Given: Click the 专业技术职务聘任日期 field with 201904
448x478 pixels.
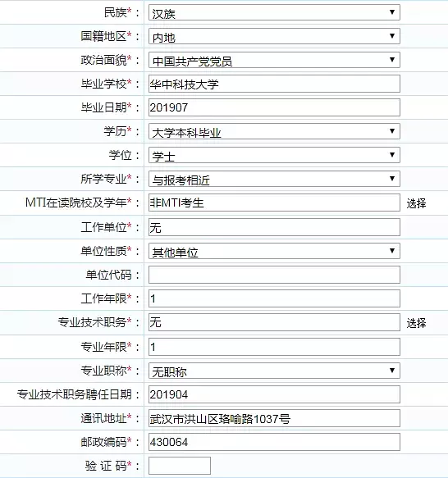Looking at the screenshot, I should [x=274, y=394].
